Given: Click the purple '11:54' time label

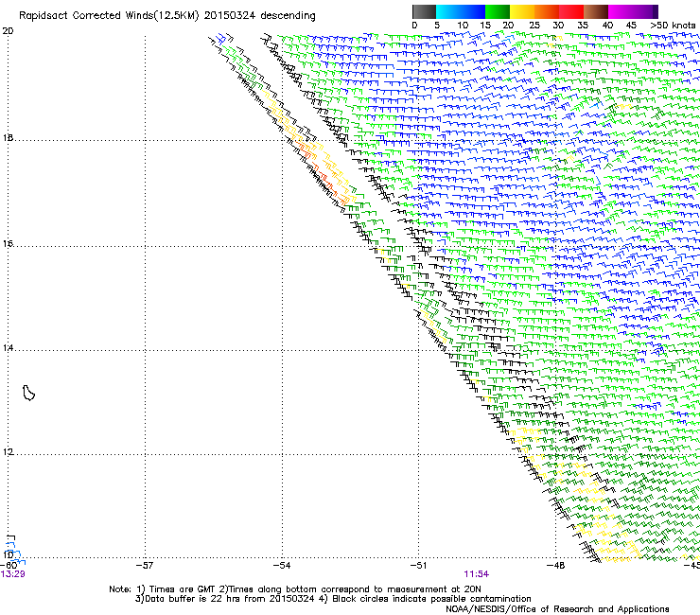Looking at the screenshot, I should (477, 574).
